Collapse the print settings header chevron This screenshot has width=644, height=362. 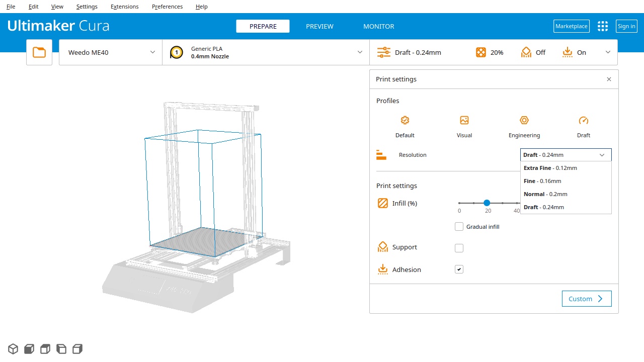pos(608,52)
